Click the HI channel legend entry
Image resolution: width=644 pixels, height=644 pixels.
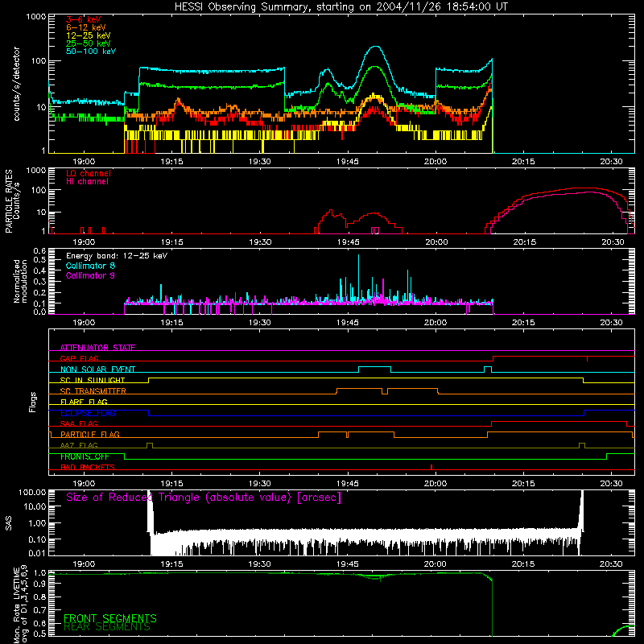pos(87,182)
